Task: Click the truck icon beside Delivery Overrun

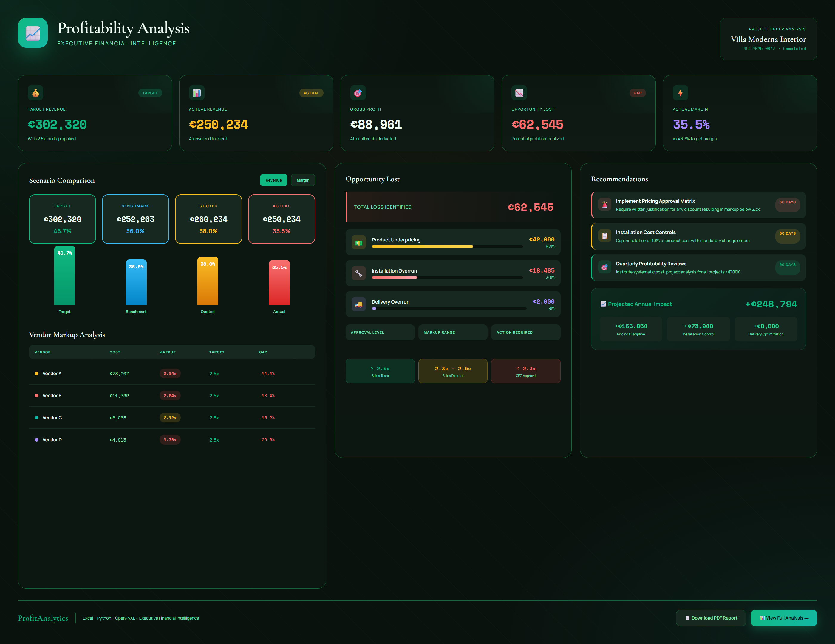Action: 359,304
